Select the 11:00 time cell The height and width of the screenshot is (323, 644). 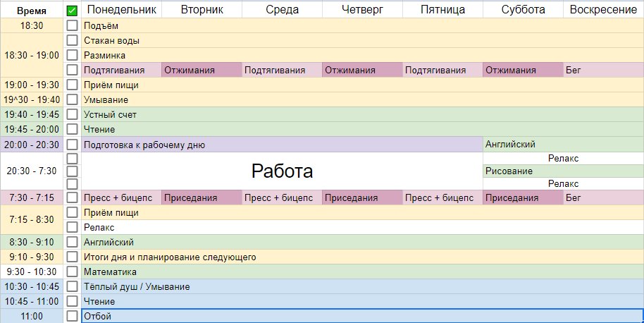[32, 316]
